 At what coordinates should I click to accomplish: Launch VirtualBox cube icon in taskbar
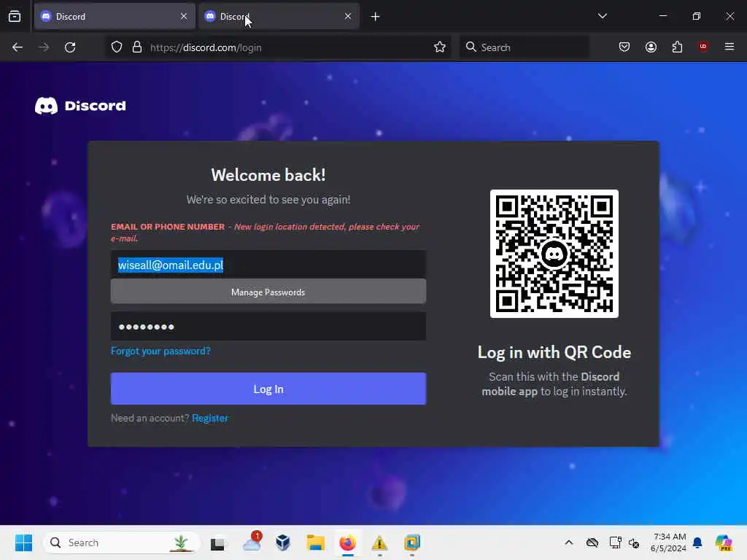pos(283,542)
